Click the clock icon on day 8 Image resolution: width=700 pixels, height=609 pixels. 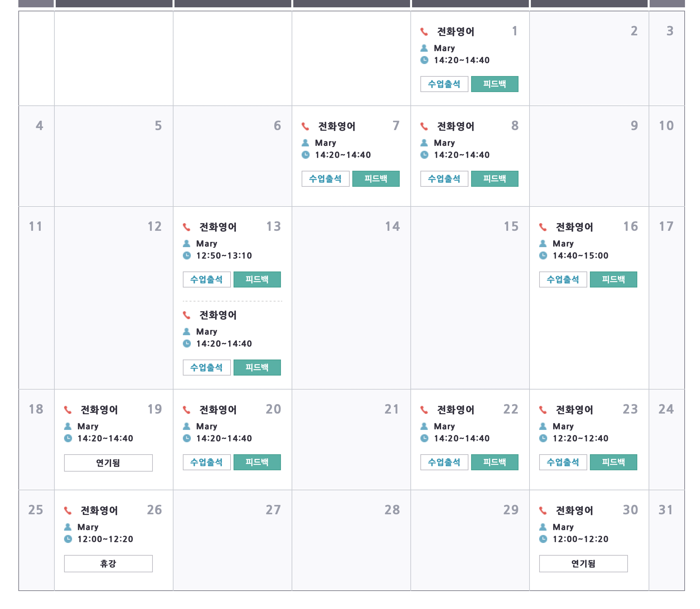point(424,155)
